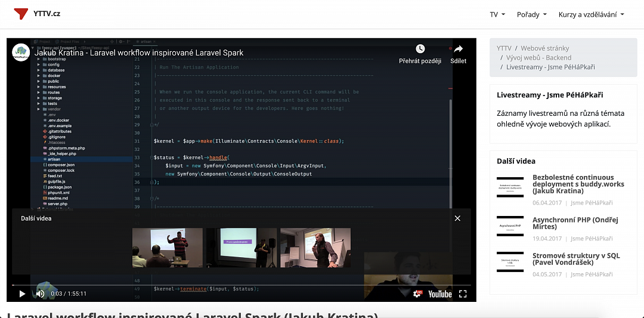Click Jsme PéHáPkaři next to 06.04.2017
This screenshot has height=318, width=644.
coord(592,202)
